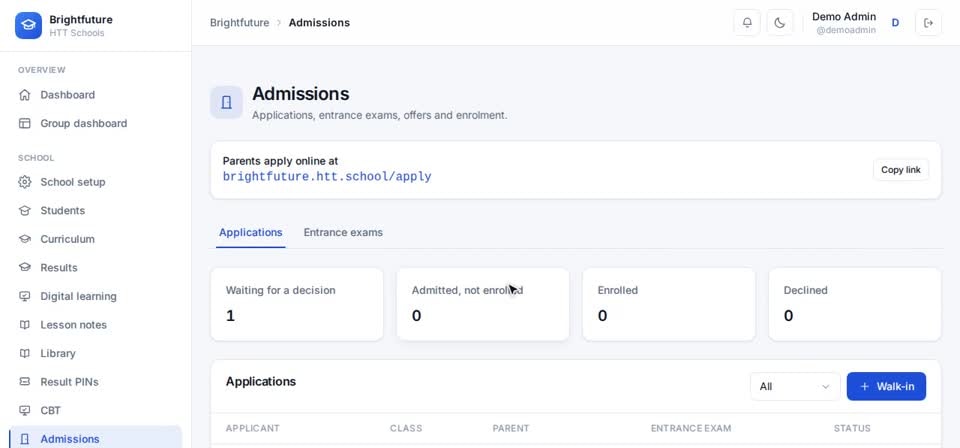Select the Waiting for a decision card
Image resolution: width=960 pixels, height=448 pixels.
pos(297,304)
